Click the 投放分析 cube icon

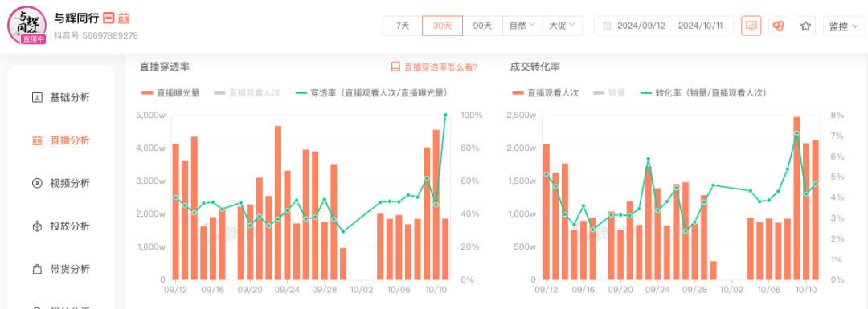(37, 226)
